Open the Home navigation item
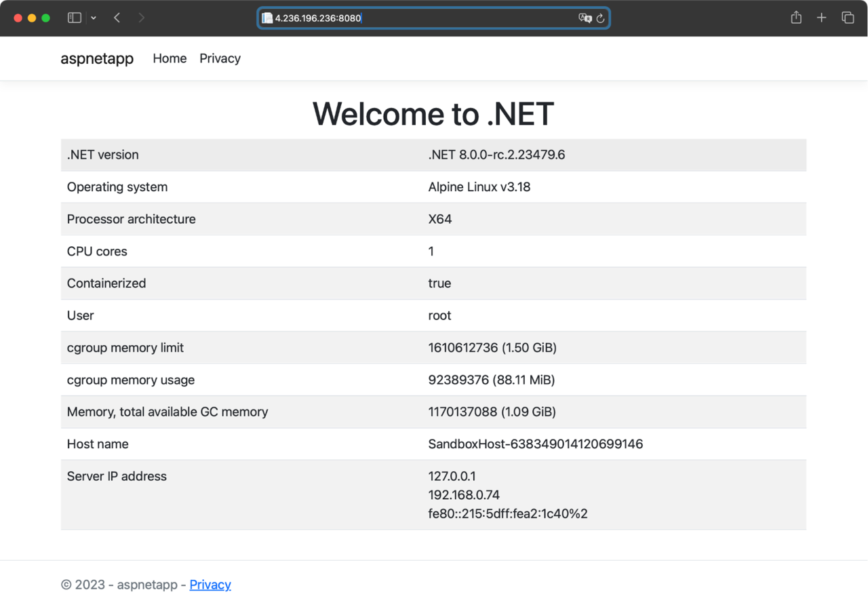Screen dimensions: 868x609 170,58
